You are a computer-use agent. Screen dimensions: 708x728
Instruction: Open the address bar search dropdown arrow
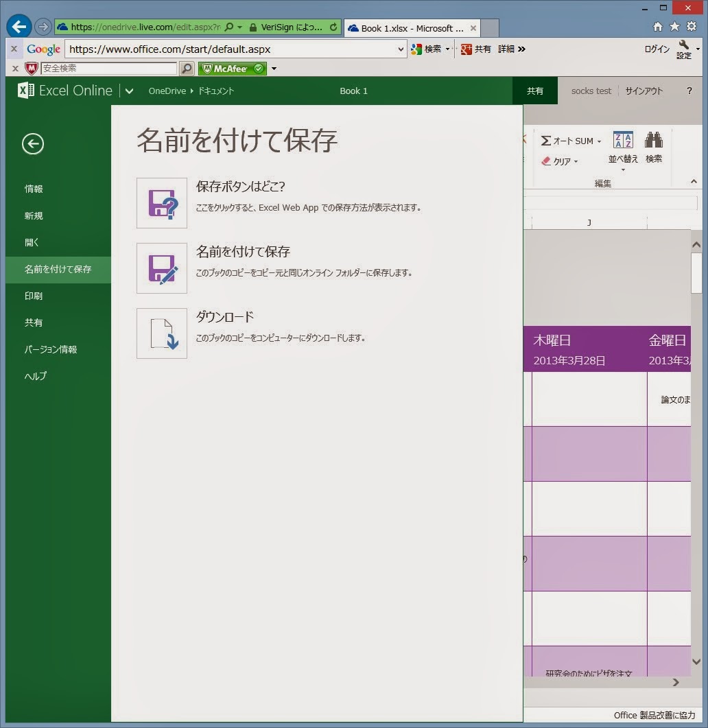239,27
